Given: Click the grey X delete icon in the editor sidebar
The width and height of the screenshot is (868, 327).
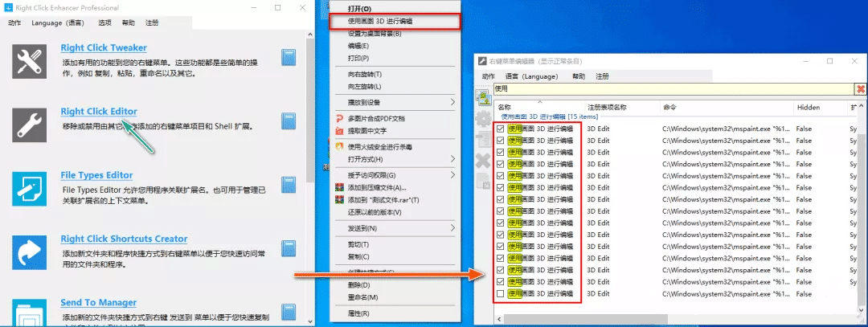Looking at the screenshot, I should coord(484,161).
